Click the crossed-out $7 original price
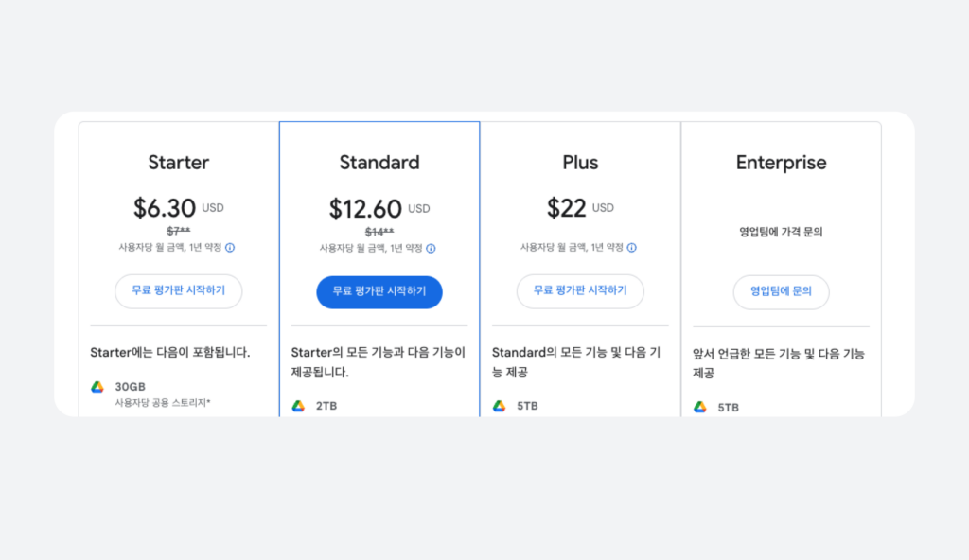The width and height of the screenshot is (969, 560). (179, 231)
